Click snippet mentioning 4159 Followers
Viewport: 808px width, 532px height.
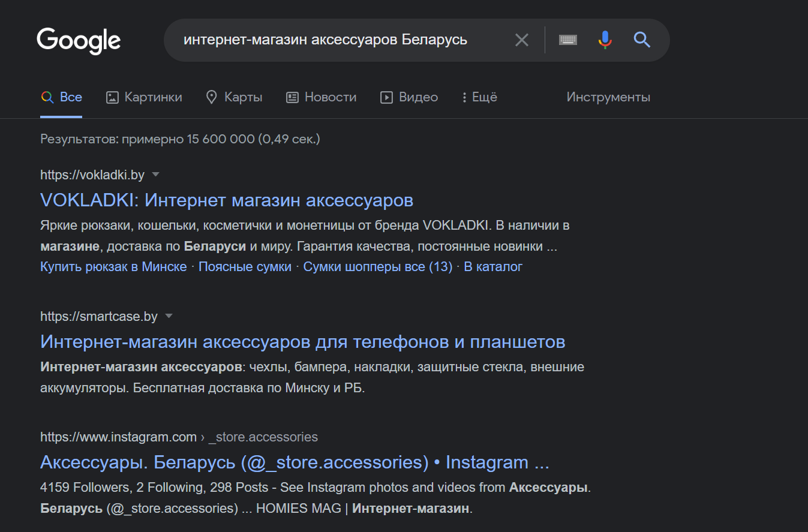point(316,498)
